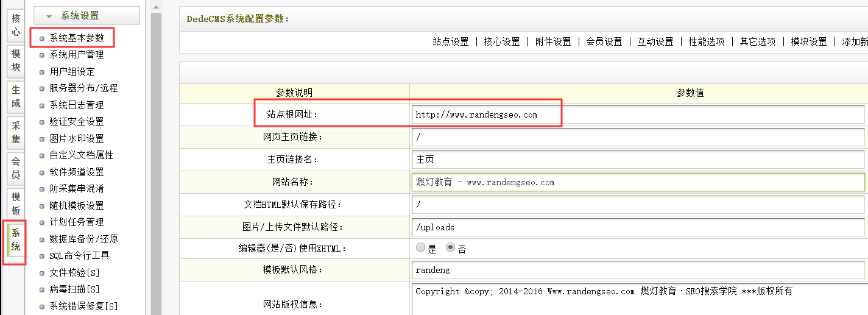Click bullet icon beside 数据库备份/还原
The image size is (868, 315).
pyautogui.click(x=42, y=239)
